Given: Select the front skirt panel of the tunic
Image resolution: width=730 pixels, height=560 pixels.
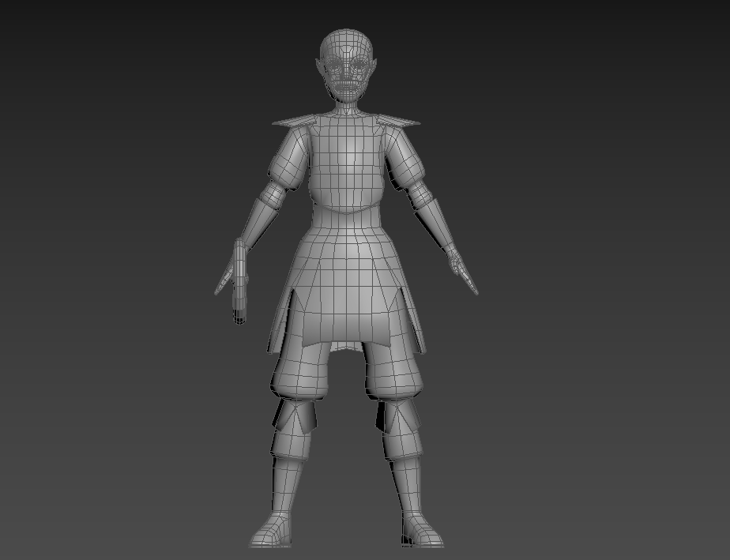Looking at the screenshot, I should click(x=346, y=292).
